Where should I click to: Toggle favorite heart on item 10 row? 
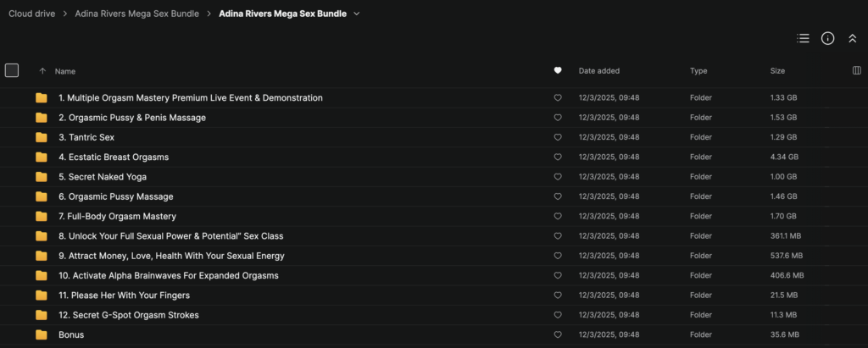(x=557, y=276)
